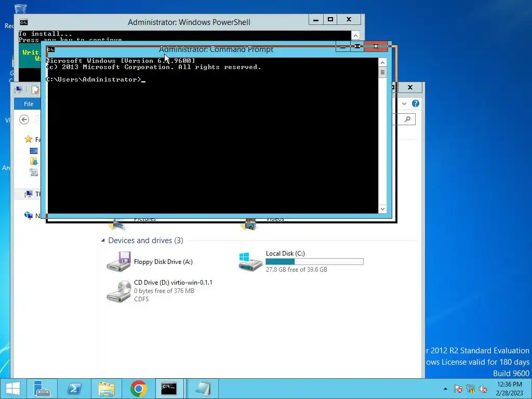Open Explorer Help via the question mark icon
532x399 pixels.
point(415,103)
